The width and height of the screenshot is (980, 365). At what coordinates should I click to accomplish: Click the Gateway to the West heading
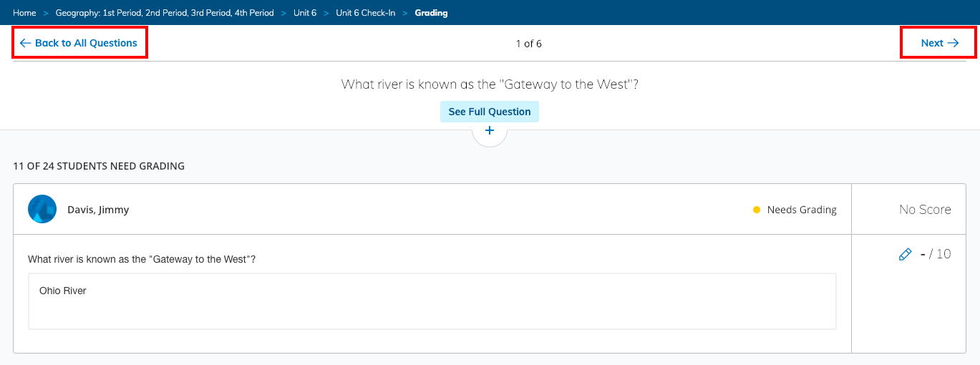(x=490, y=84)
